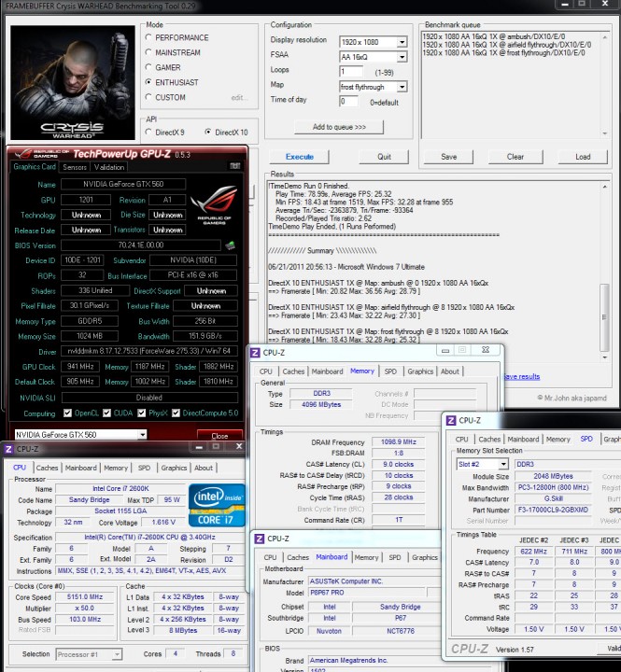Click the ROG logo in GPU-Z
The height and width of the screenshot is (672, 621).
pos(215,204)
